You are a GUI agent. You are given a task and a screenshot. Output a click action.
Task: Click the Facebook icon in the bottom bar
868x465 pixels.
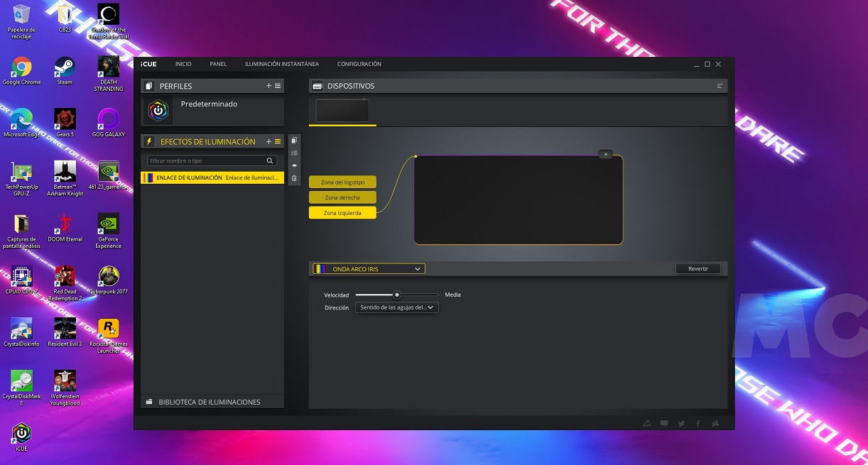coord(698,424)
